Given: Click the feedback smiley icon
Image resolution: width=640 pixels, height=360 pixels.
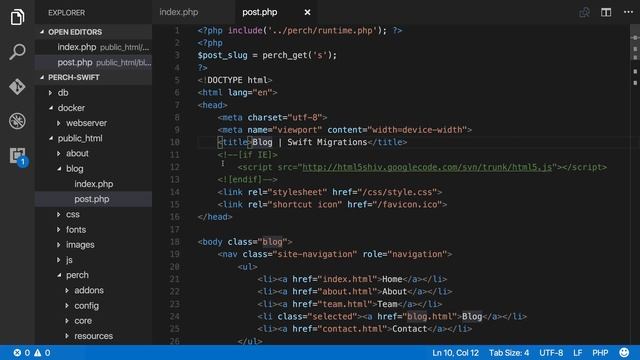Looking at the screenshot, I should [x=624, y=353].
